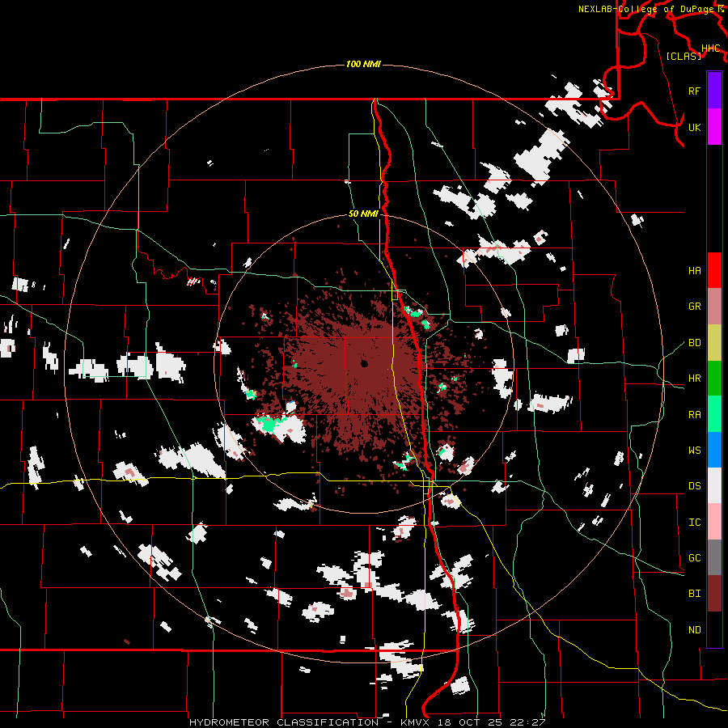Click the RA legend label
This screenshot has width=728, height=728.
pyautogui.click(x=694, y=414)
